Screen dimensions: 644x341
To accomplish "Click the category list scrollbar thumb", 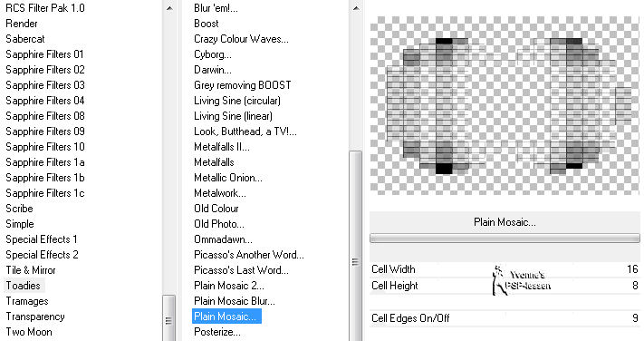I will (x=168, y=317).
